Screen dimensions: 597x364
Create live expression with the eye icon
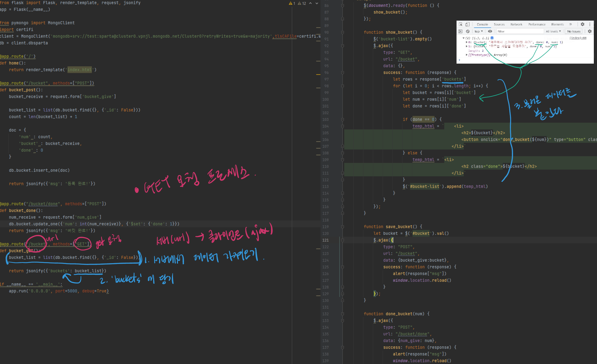(x=490, y=31)
